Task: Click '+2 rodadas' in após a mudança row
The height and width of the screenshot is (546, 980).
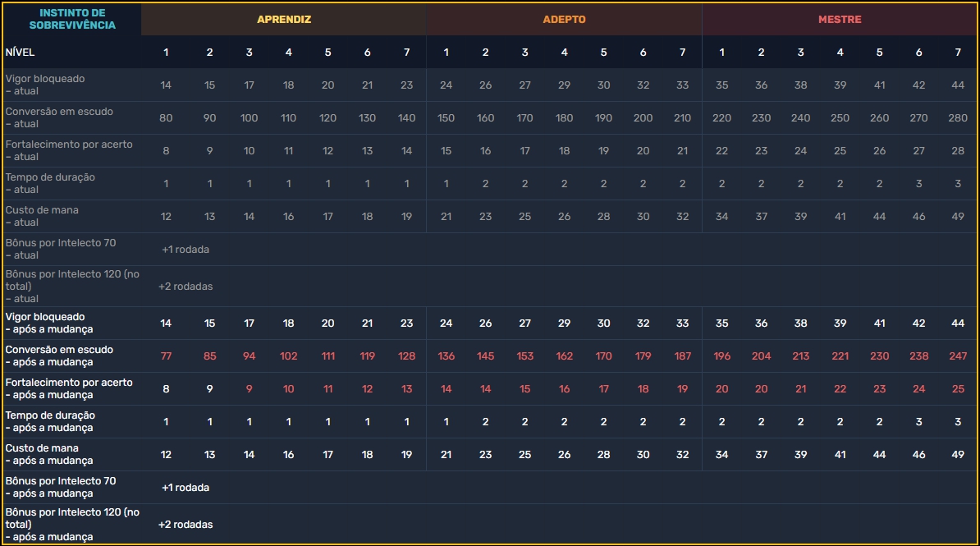Action: (x=185, y=525)
